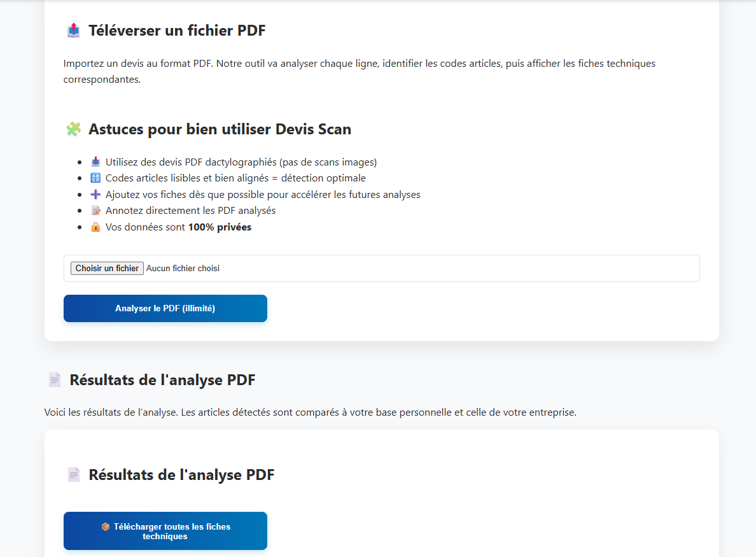This screenshot has height=557, width=756.
Task: Click the ABCD input icon beside "Codes articles"
Action: coord(95,178)
